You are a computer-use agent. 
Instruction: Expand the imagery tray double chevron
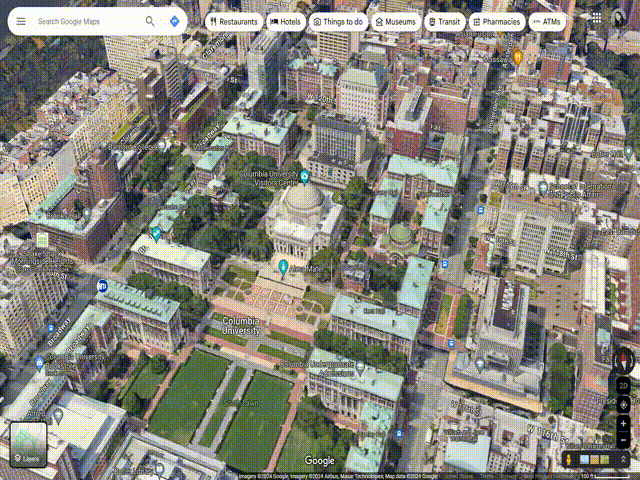[x=624, y=460]
